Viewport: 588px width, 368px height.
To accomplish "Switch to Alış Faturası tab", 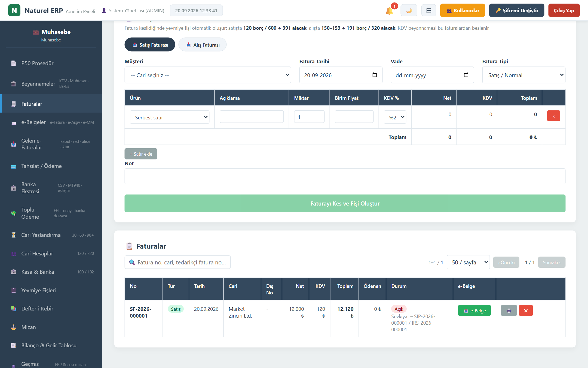I will [x=203, y=45].
